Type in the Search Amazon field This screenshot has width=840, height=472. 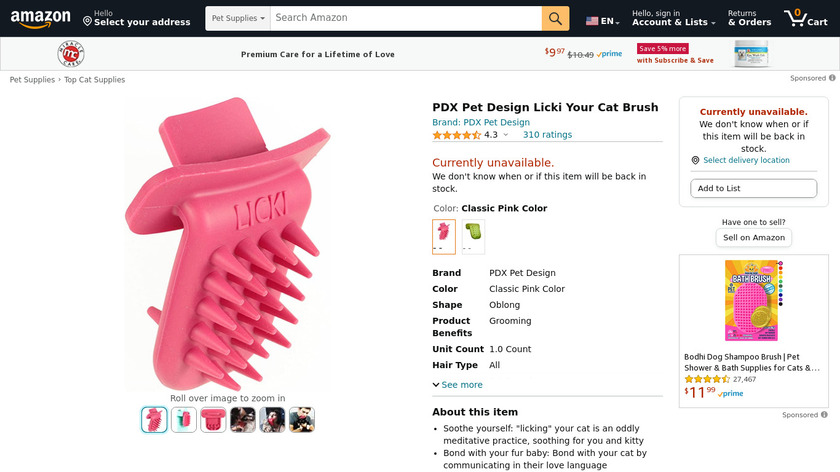[405, 18]
